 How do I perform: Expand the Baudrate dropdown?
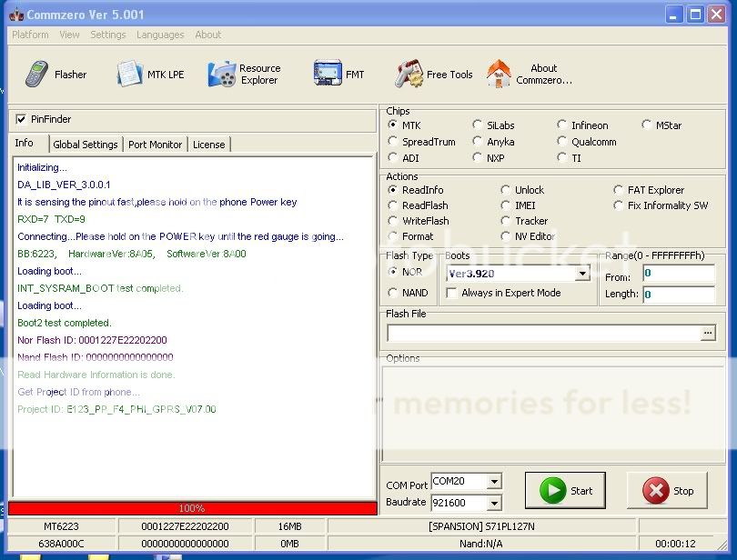tap(494, 503)
